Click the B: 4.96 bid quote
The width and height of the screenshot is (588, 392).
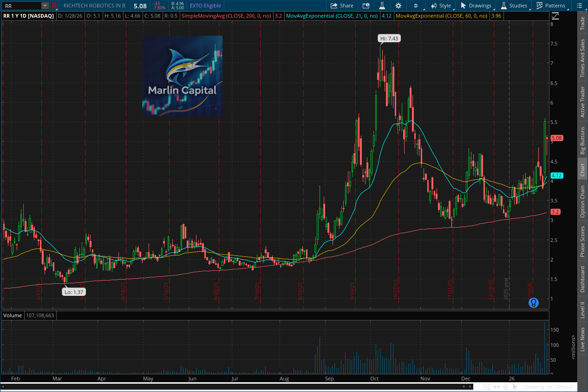(x=178, y=3)
